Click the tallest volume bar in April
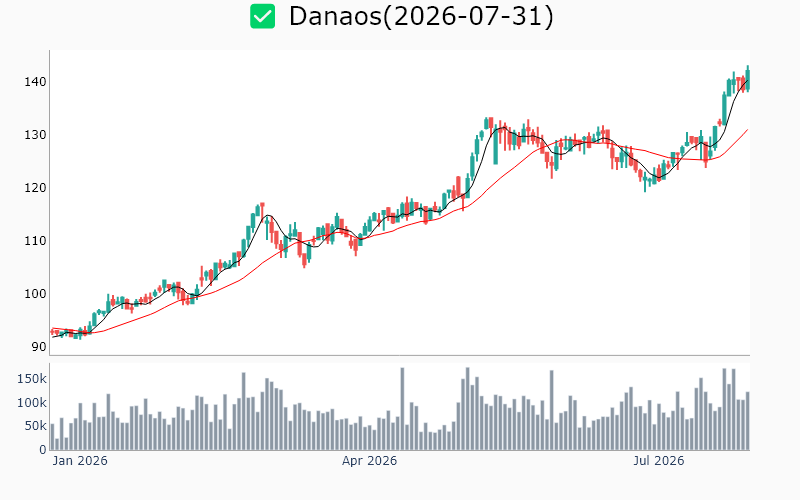The height and width of the screenshot is (500, 800). coord(402,409)
